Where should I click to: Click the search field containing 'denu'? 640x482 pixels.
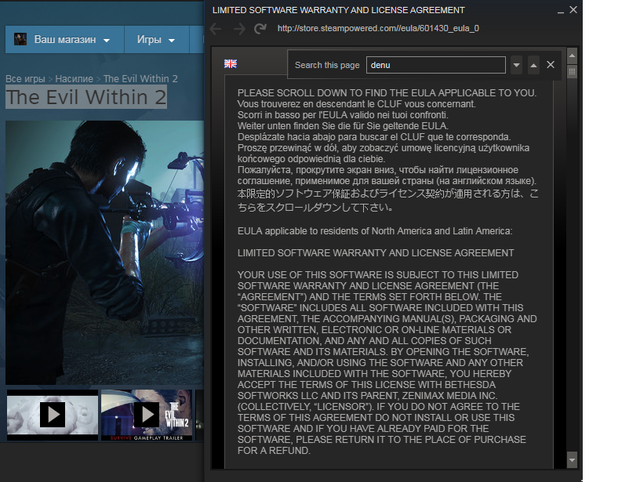click(x=436, y=65)
